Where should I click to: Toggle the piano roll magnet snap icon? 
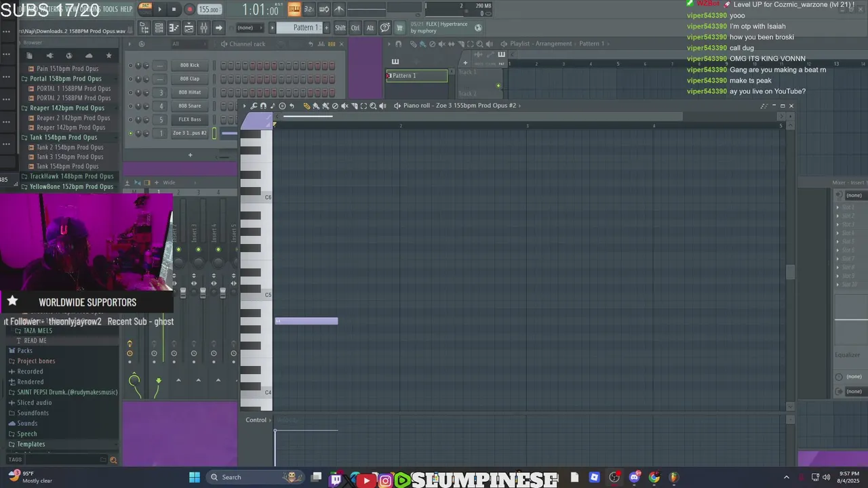pos(263,106)
